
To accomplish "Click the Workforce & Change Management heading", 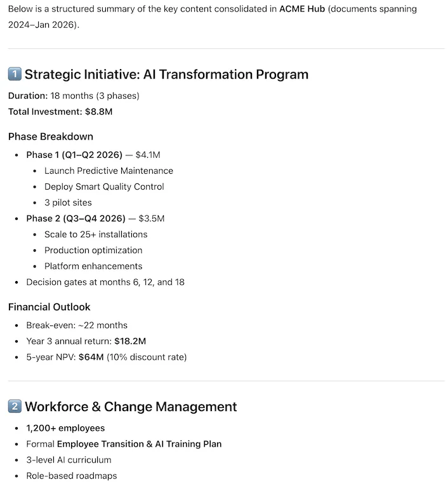I will (131, 407).
